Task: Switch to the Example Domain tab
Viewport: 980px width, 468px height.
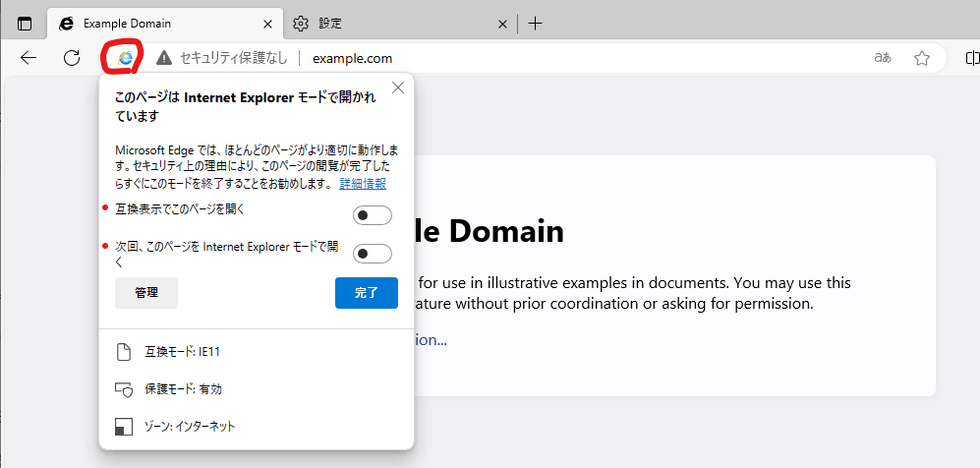Action: click(165, 24)
